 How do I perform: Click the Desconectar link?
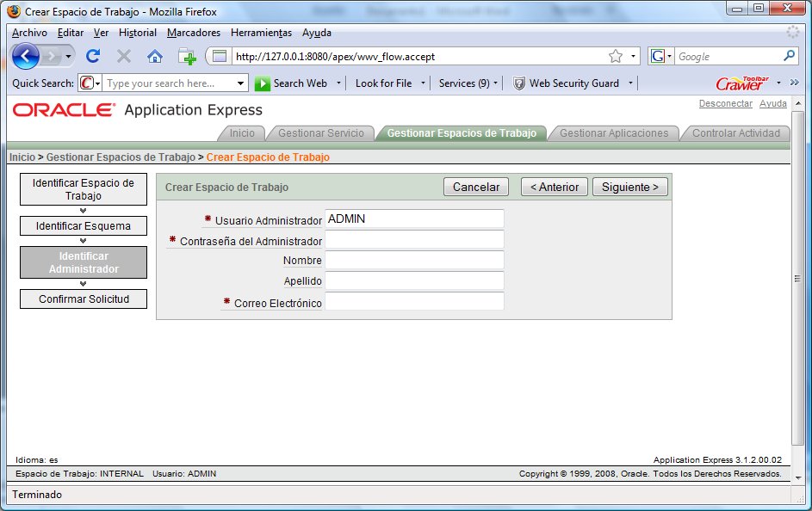pyautogui.click(x=726, y=103)
